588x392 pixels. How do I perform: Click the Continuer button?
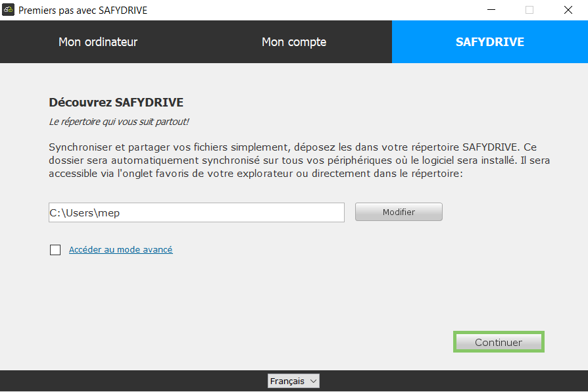pyautogui.click(x=499, y=342)
